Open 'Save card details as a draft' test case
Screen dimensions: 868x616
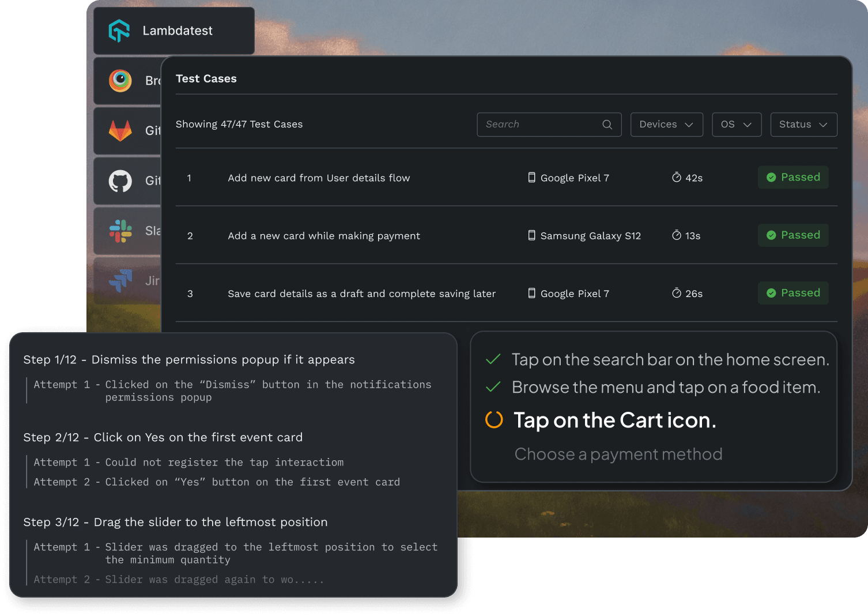(x=361, y=294)
